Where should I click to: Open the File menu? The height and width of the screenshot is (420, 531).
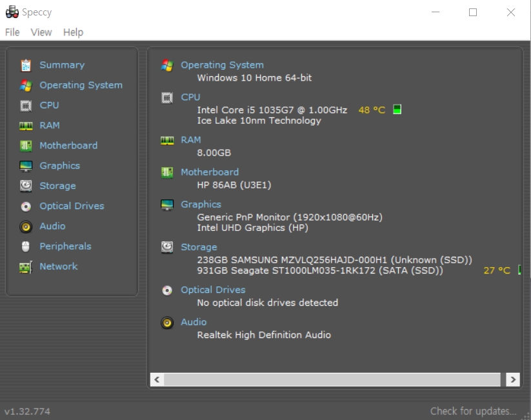coord(12,32)
